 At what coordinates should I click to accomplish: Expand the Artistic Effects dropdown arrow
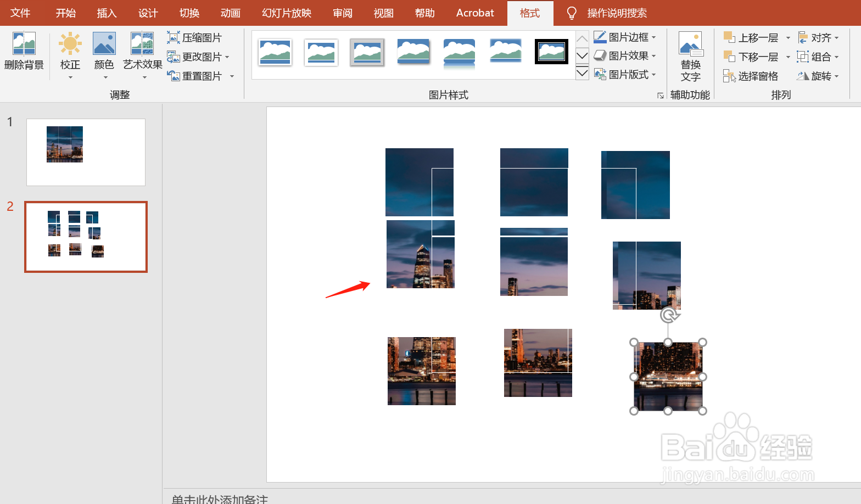[x=144, y=77]
